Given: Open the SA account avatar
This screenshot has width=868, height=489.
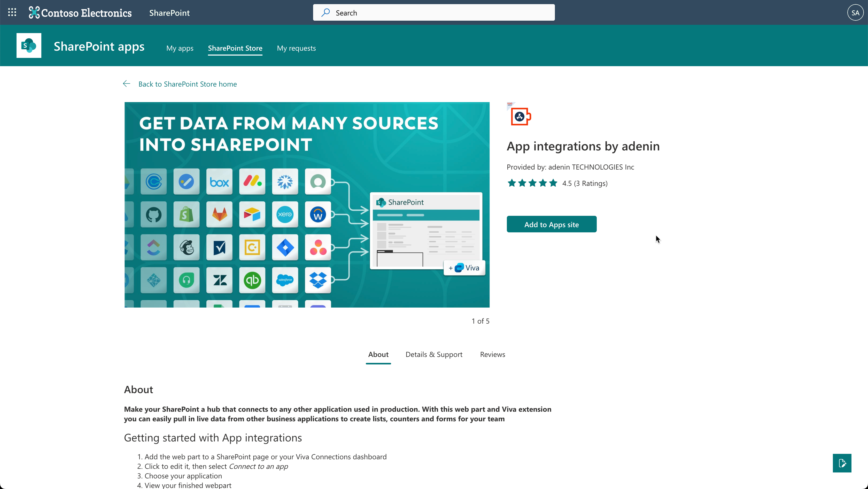Looking at the screenshot, I should click(855, 13).
